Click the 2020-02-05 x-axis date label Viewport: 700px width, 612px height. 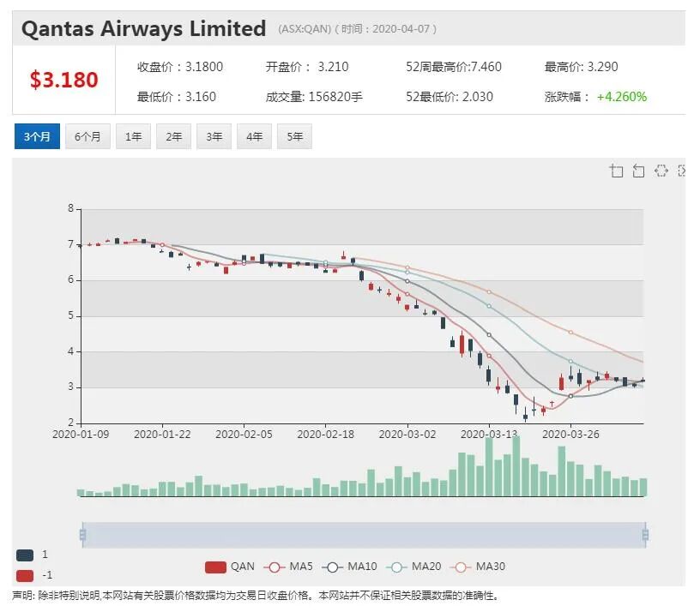[244, 435]
